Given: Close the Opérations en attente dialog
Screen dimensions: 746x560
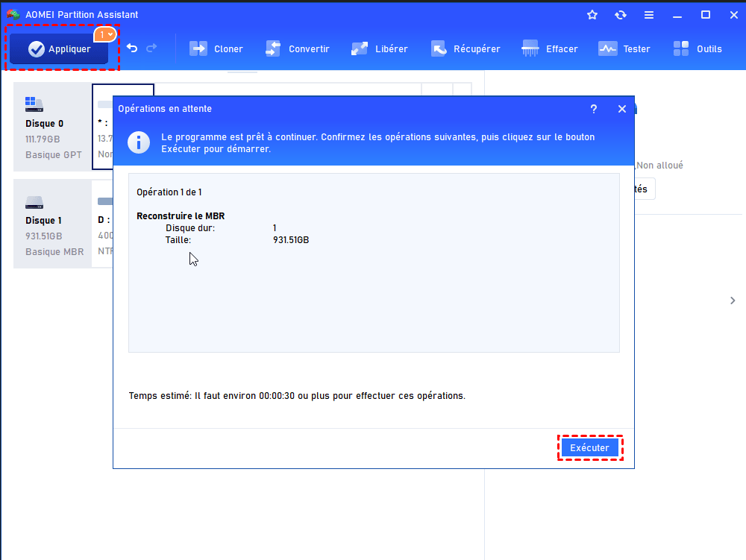Looking at the screenshot, I should point(622,109).
